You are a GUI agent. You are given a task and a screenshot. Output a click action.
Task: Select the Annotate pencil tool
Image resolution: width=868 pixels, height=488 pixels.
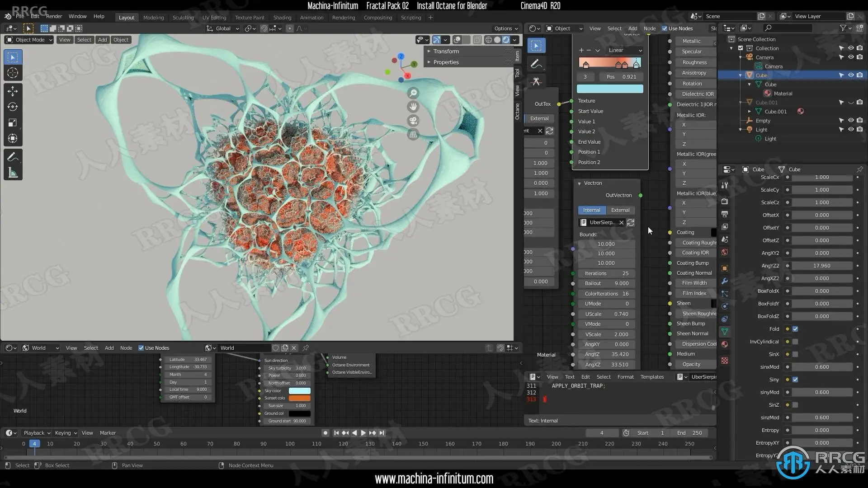click(13, 157)
